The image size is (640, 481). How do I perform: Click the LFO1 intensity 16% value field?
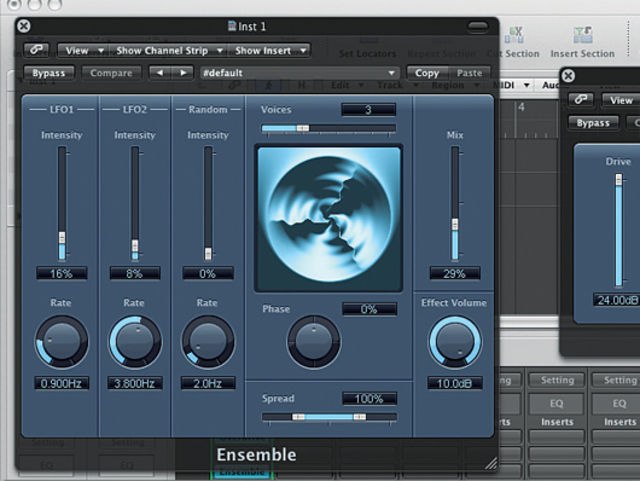62,273
